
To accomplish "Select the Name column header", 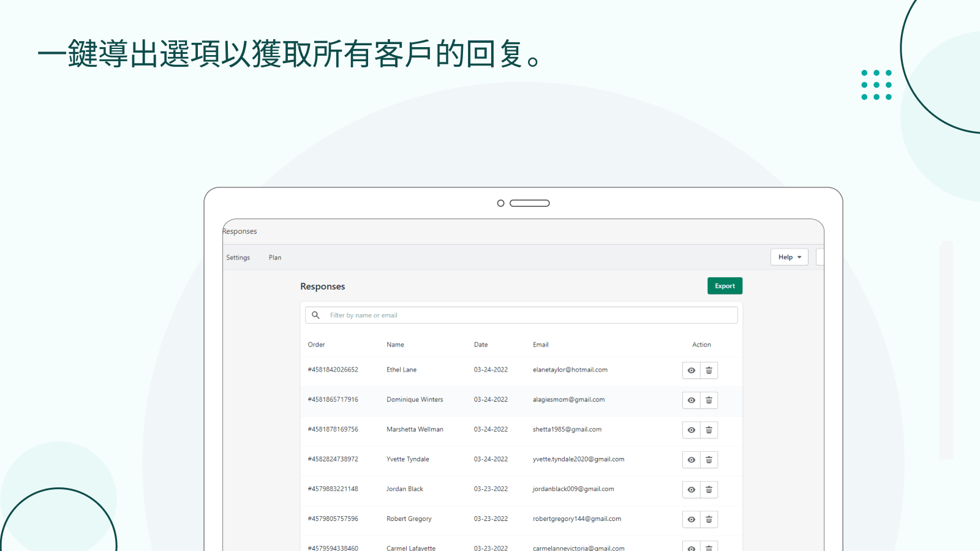I will (x=395, y=345).
